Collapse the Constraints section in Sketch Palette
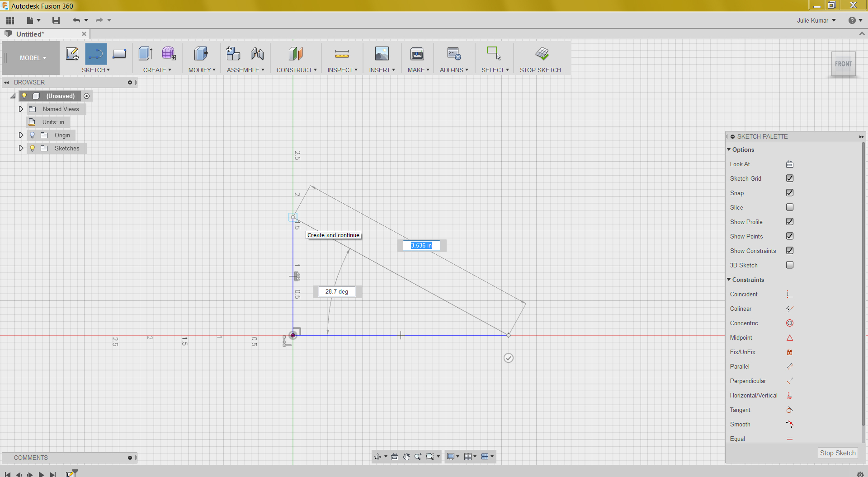Image resolution: width=868 pixels, height=477 pixels. click(729, 280)
